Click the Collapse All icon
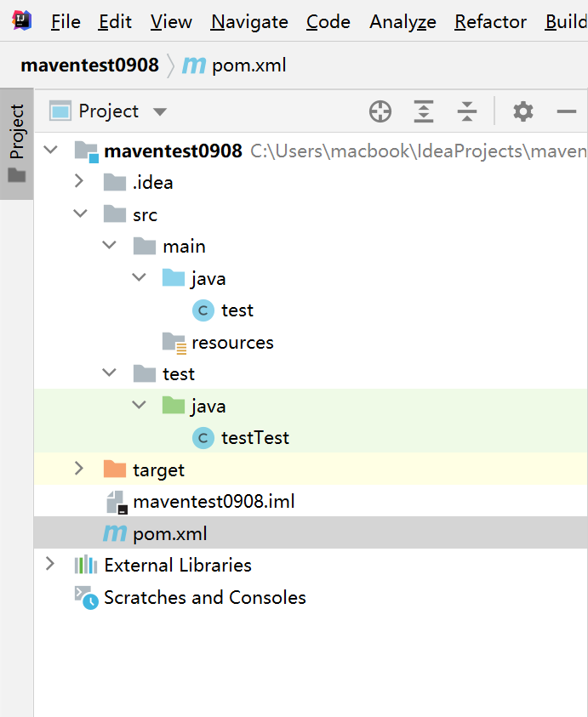Screen dimensions: 588x717 466,111
